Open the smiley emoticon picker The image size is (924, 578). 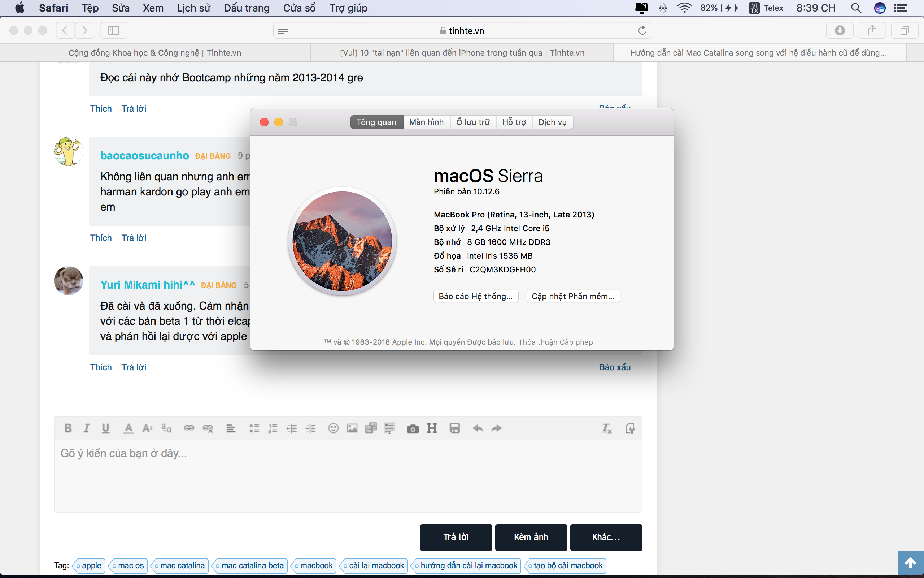[334, 428]
